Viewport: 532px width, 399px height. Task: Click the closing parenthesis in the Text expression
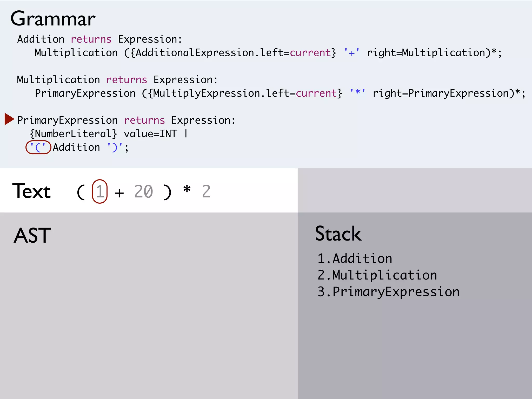click(168, 192)
